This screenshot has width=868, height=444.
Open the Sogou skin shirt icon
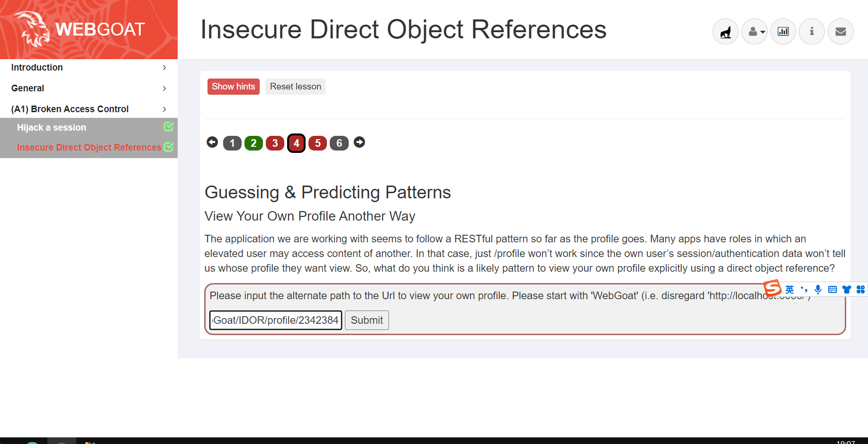847,289
